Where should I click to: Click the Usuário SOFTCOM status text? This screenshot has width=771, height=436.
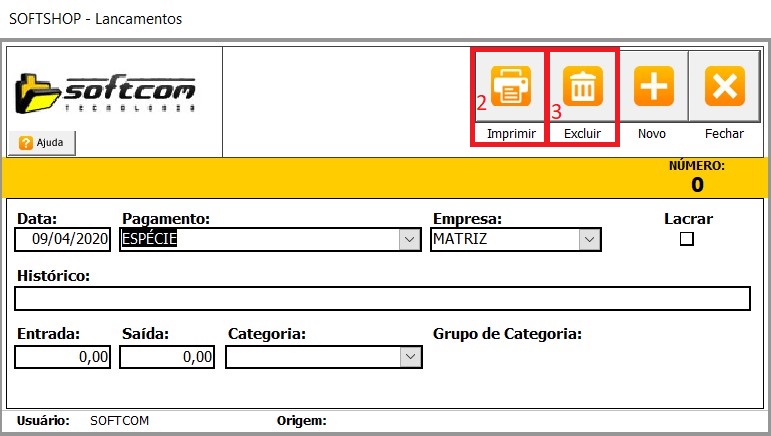click(119, 421)
